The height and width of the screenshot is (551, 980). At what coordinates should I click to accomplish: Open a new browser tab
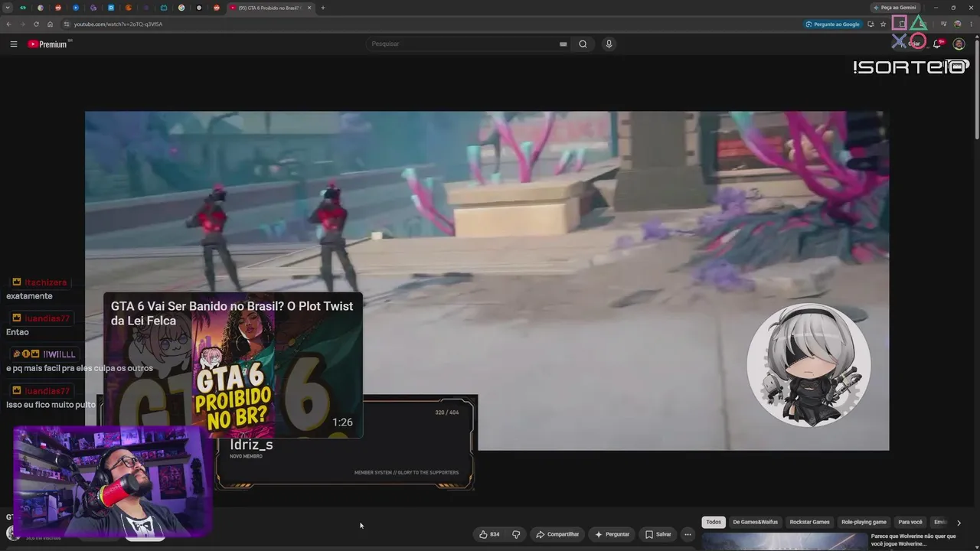tap(323, 8)
